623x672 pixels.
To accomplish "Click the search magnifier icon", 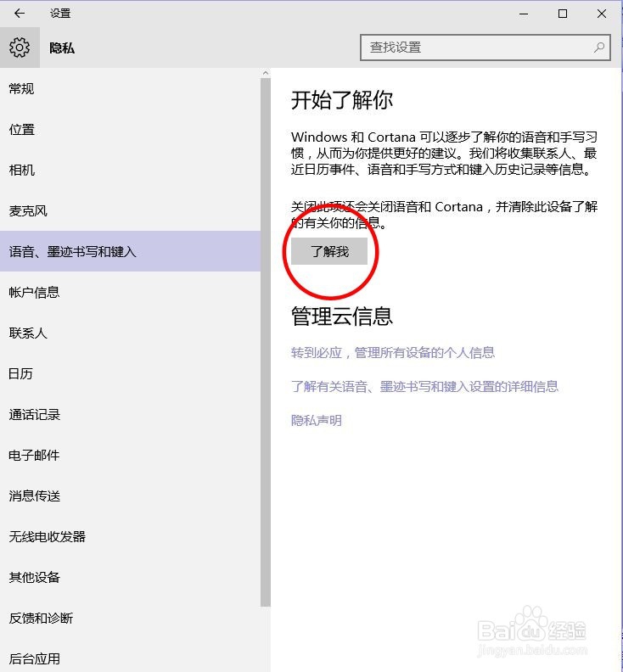I will (x=599, y=48).
